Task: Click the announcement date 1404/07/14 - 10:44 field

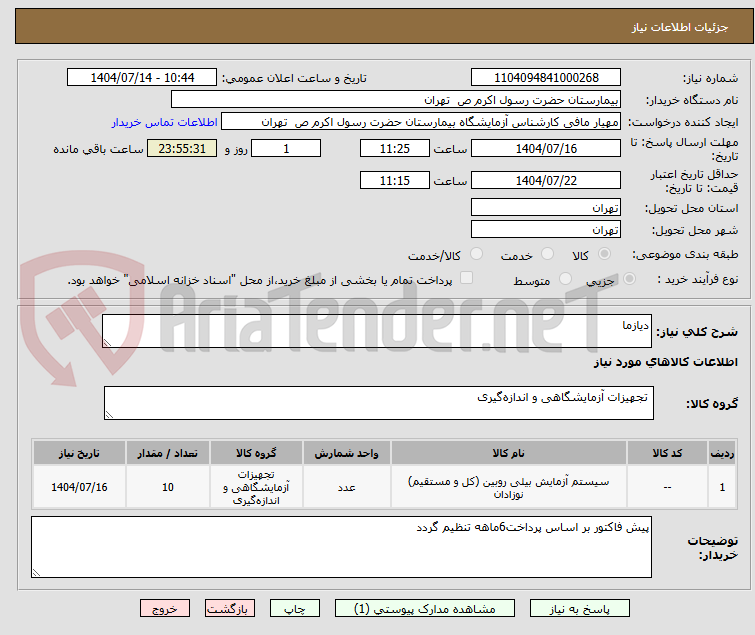Action: coord(142,78)
